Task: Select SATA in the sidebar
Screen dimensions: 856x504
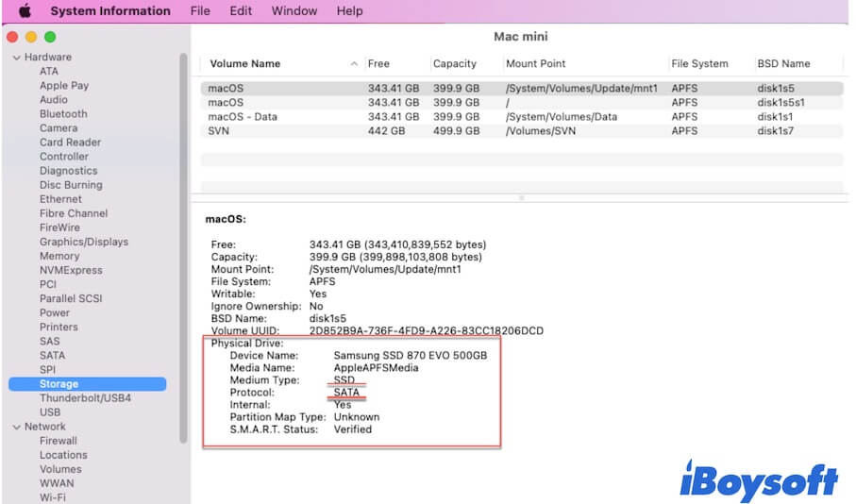Action: (x=53, y=356)
